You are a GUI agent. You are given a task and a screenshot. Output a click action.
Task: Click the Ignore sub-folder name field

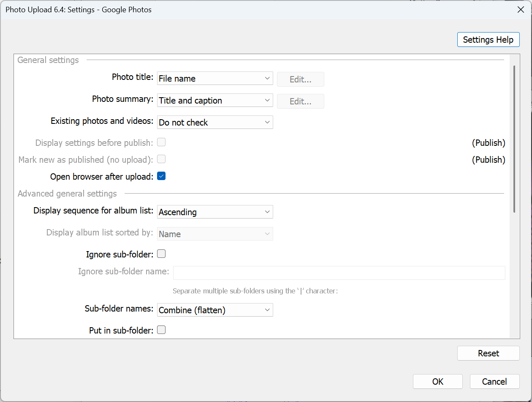pyautogui.click(x=339, y=273)
